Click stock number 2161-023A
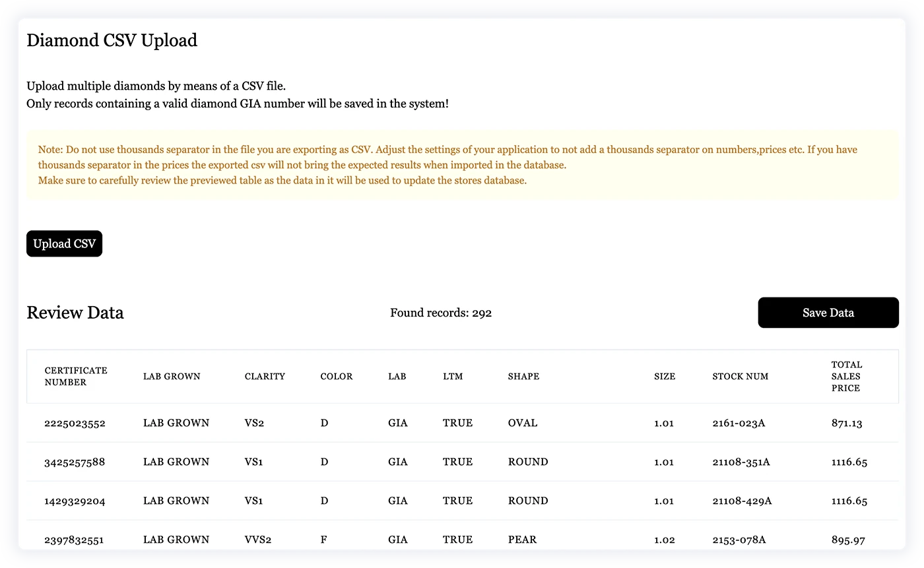The image size is (924, 568). 739,423
